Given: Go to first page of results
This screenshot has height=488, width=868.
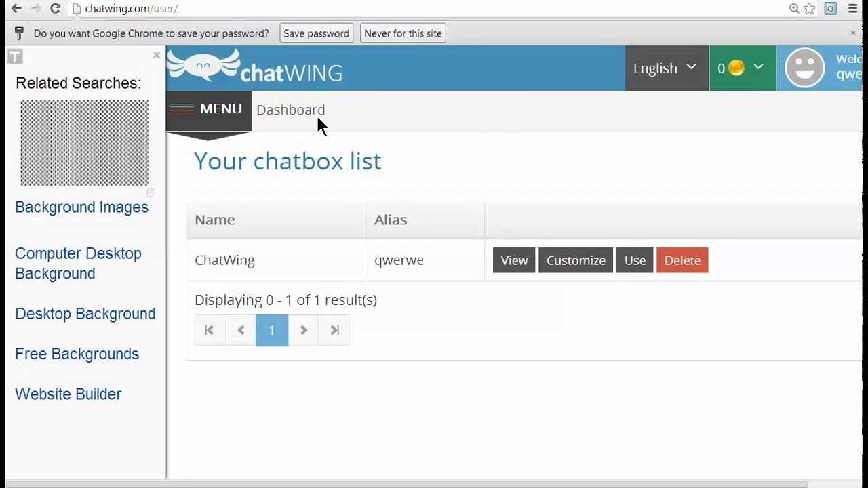Looking at the screenshot, I should pos(210,330).
